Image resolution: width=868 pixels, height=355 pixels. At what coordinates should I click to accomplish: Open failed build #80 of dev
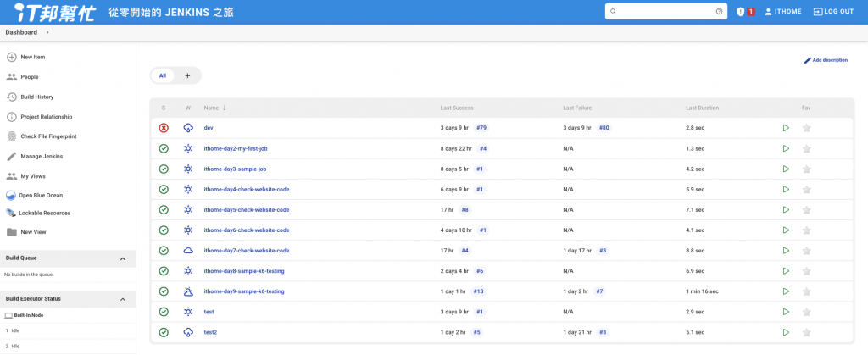(x=604, y=128)
